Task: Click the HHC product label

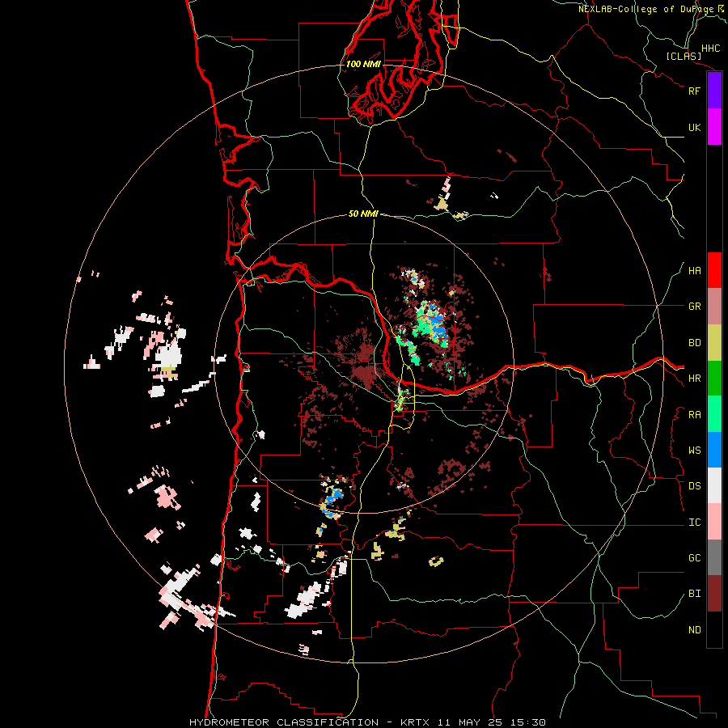Action: tap(710, 49)
